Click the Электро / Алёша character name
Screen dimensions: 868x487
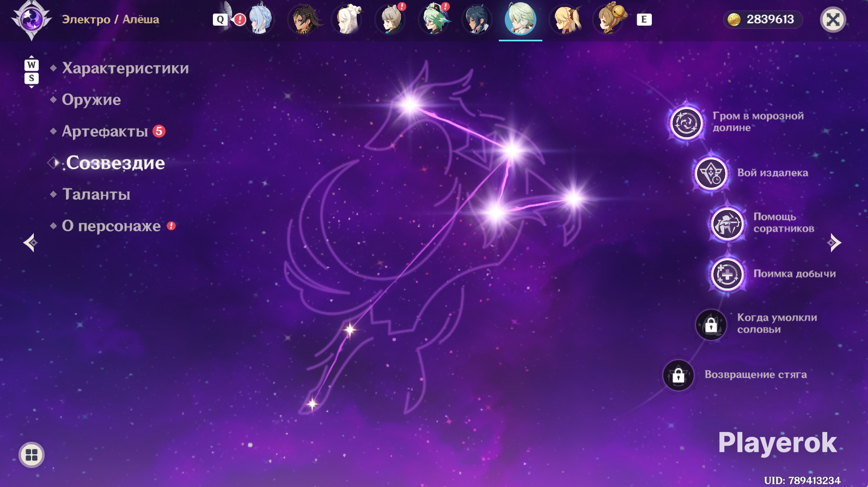pos(111,20)
